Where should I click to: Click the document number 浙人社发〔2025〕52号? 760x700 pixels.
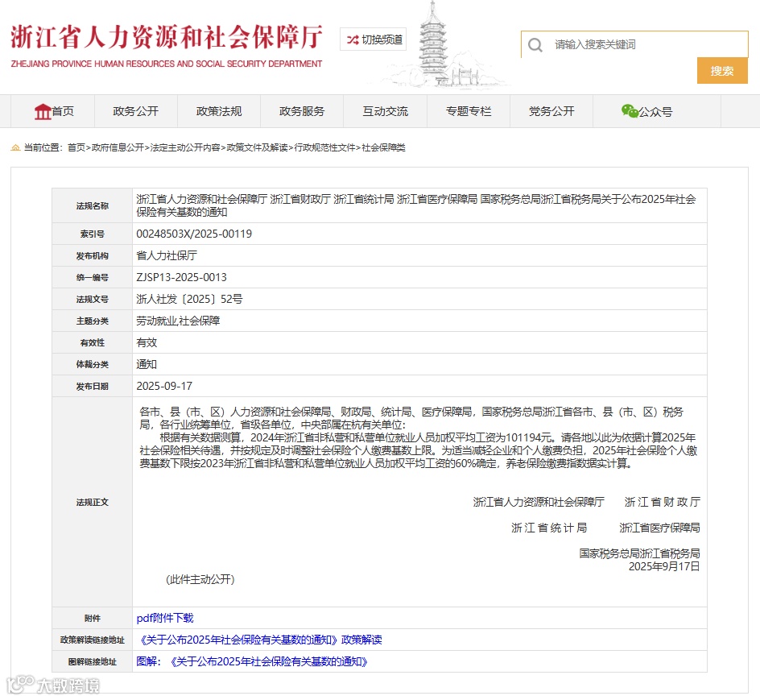click(x=189, y=300)
